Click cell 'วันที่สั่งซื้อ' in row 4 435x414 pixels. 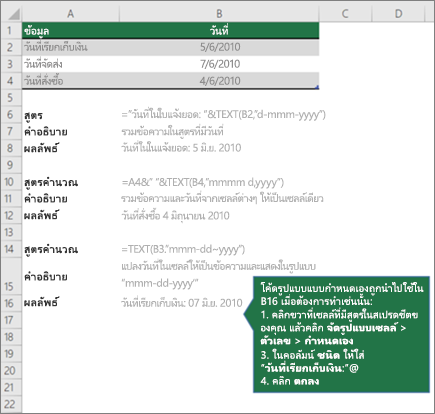[x=70, y=81]
